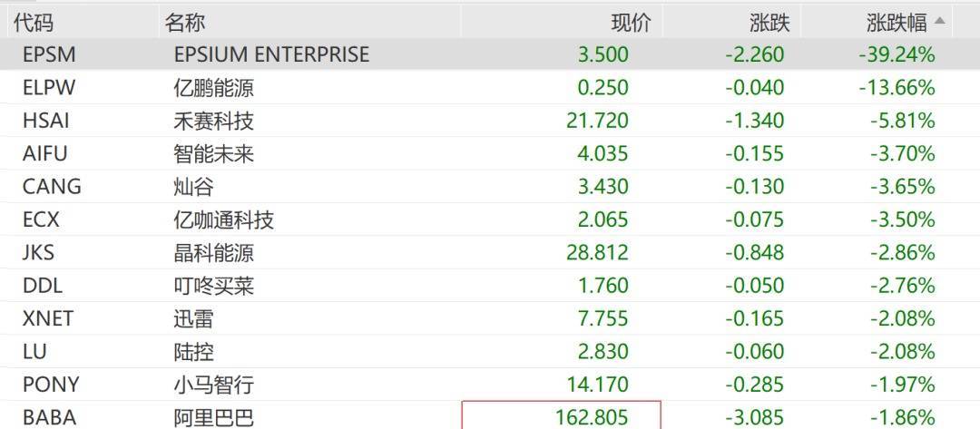Click the XNET ticker code
The height and width of the screenshot is (429, 980).
pos(48,318)
